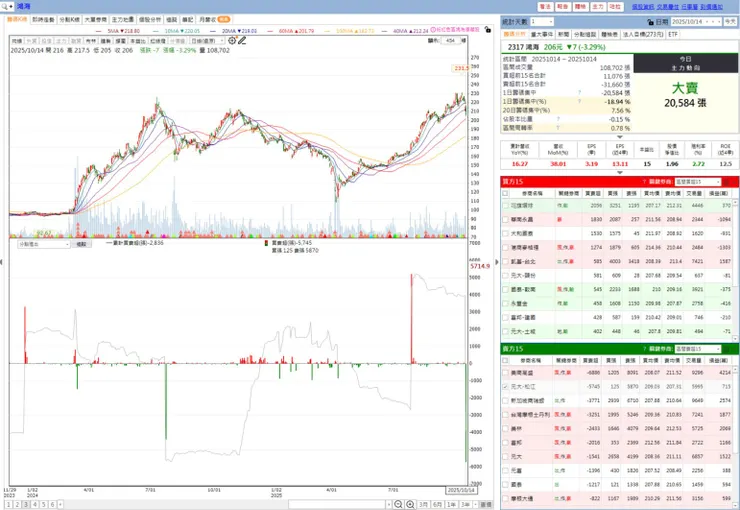Collapse right panel using splitter arrow
Viewport: 740px width, 510px height.
tap(496, 262)
